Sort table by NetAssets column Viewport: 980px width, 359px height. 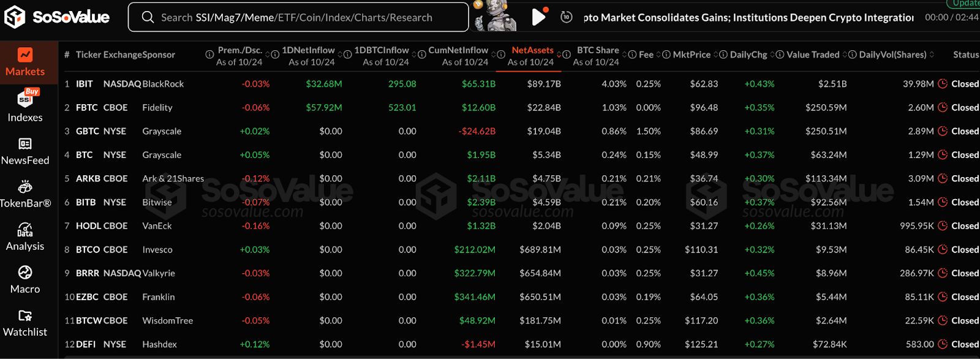(x=532, y=50)
